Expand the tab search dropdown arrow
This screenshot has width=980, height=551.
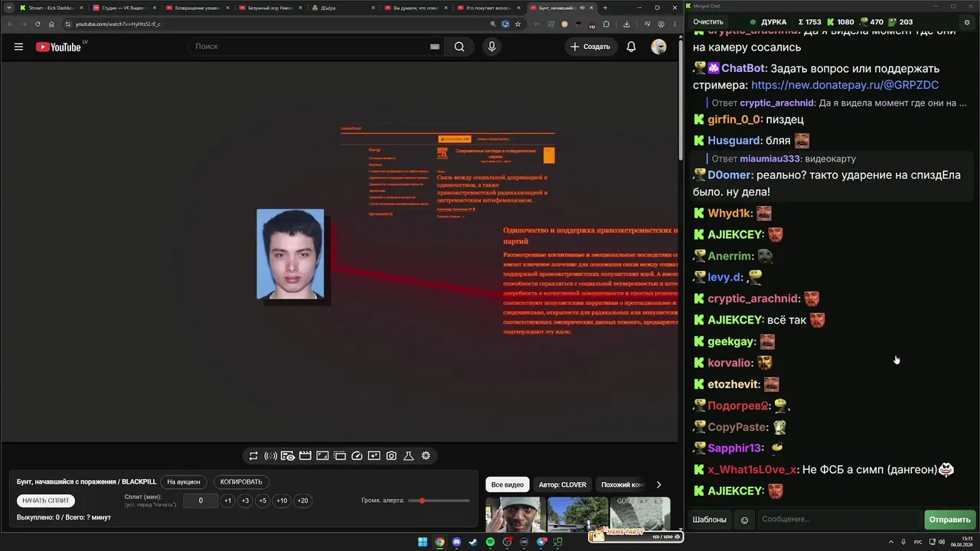tap(10, 8)
